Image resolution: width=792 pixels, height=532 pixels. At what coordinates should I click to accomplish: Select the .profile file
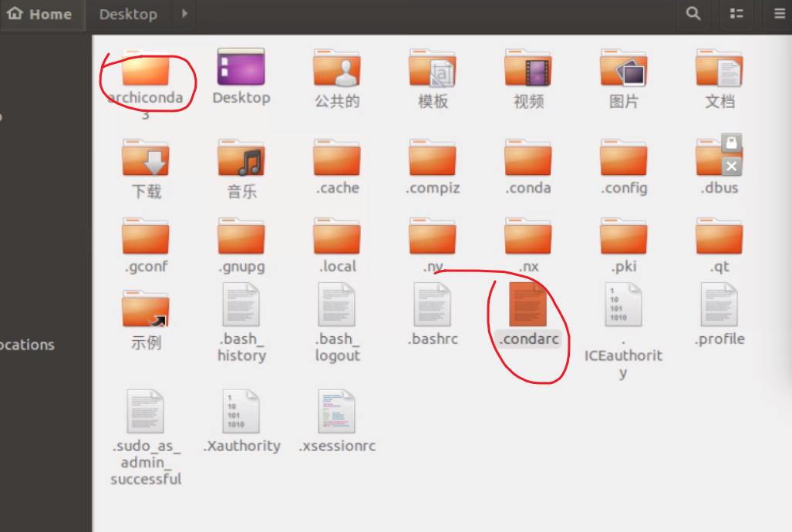click(x=720, y=304)
